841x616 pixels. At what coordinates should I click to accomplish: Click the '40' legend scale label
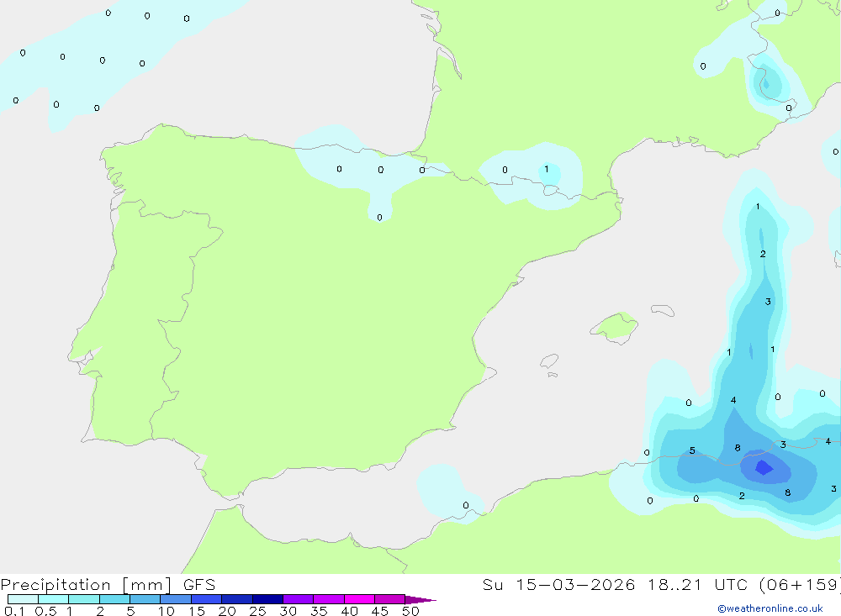click(349, 611)
